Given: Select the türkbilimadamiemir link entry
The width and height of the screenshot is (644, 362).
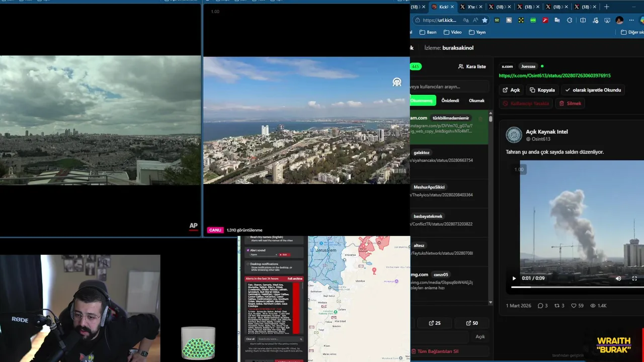Looking at the screenshot, I should pos(448,127).
